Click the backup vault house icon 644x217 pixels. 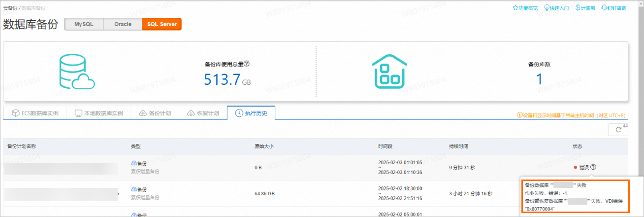[x=389, y=71]
